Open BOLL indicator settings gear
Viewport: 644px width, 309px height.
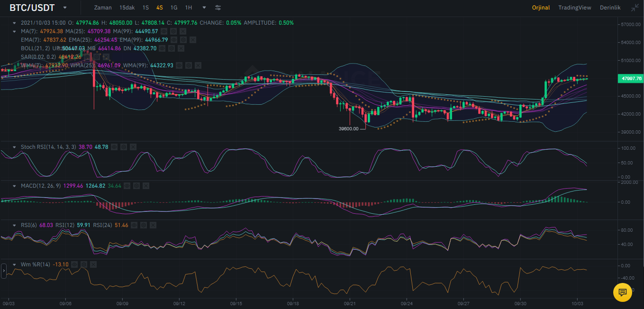click(x=171, y=48)
